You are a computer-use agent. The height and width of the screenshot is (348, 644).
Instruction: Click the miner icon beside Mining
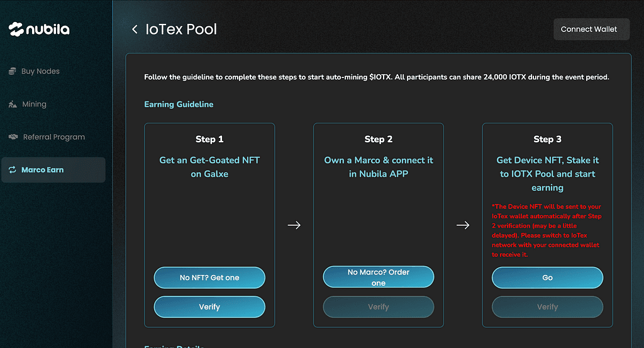coord(12,104)
